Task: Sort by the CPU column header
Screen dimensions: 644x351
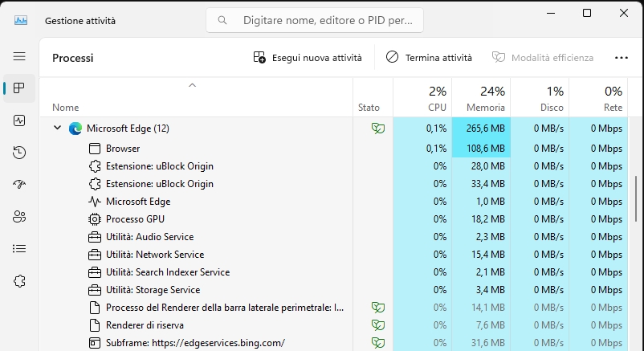Action: pyautogui.click(x=422, y=97)
